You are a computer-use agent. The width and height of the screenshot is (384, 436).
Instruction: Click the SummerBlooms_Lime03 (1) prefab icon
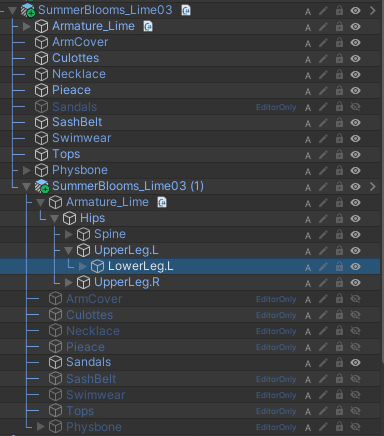[x=42, y=186]
